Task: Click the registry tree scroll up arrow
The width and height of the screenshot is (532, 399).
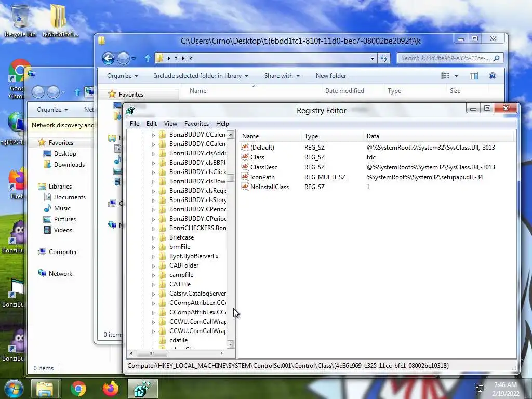Action: click(x=230, y=135)
